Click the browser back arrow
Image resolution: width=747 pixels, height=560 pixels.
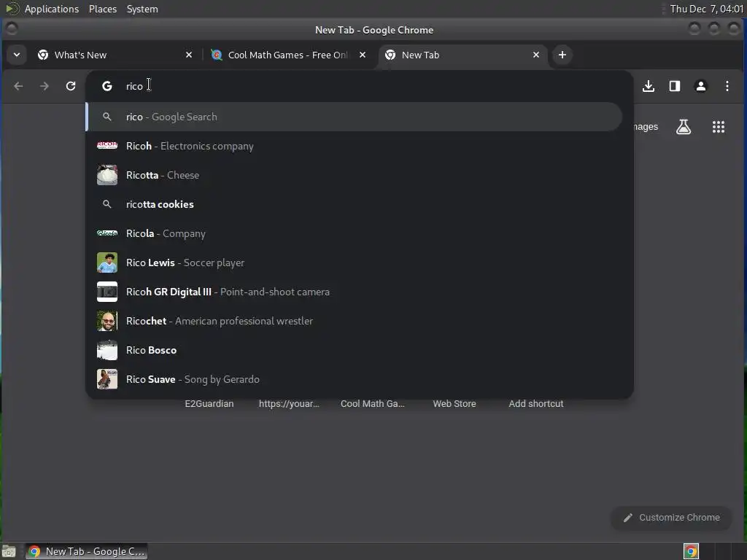18,86
